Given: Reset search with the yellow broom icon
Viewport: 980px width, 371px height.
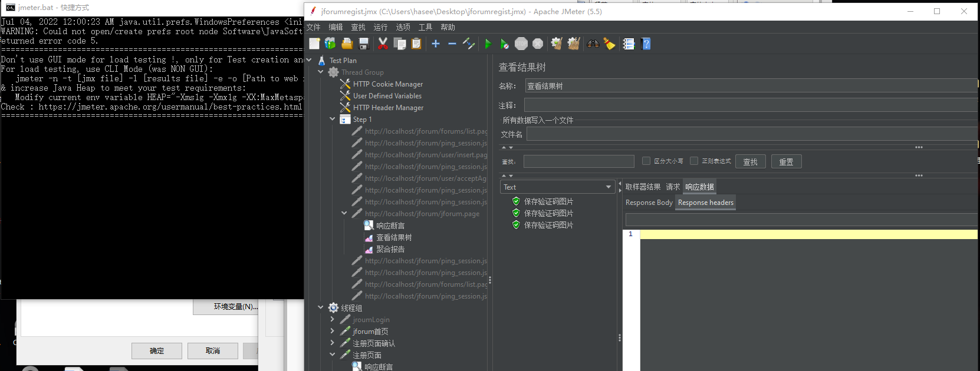Looking at the screenshot, I should (609, 44).
